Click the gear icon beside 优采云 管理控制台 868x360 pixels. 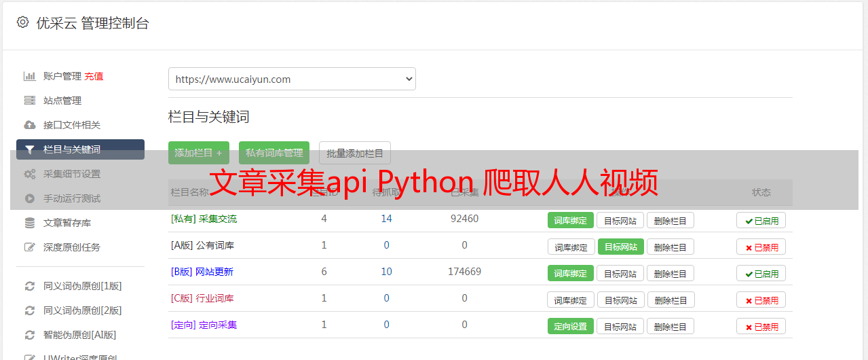click(23, 22)
